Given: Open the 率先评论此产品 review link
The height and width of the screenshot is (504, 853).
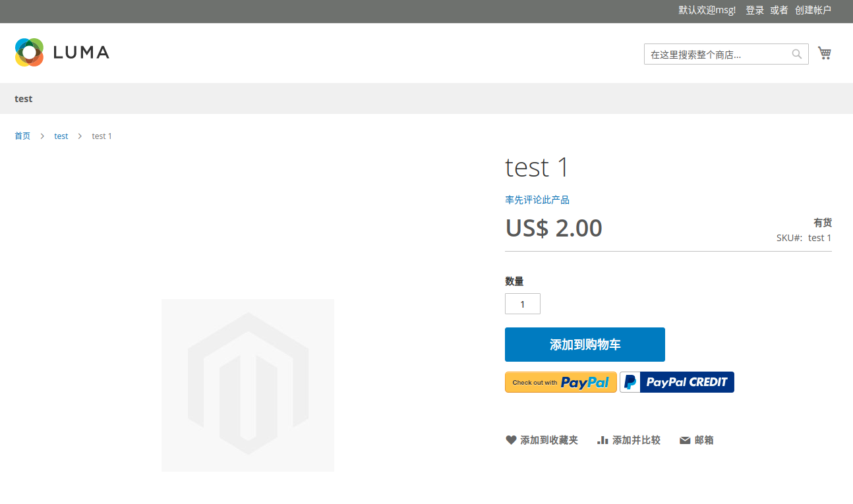Looking at the screenshot, I should 537,199.
